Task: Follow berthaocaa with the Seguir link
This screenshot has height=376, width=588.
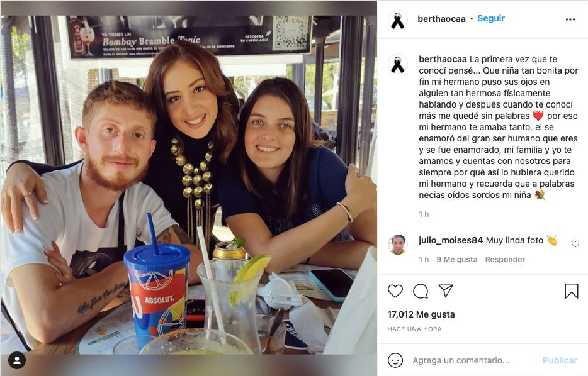Action: pyautogui.click(x=491, y=18)
